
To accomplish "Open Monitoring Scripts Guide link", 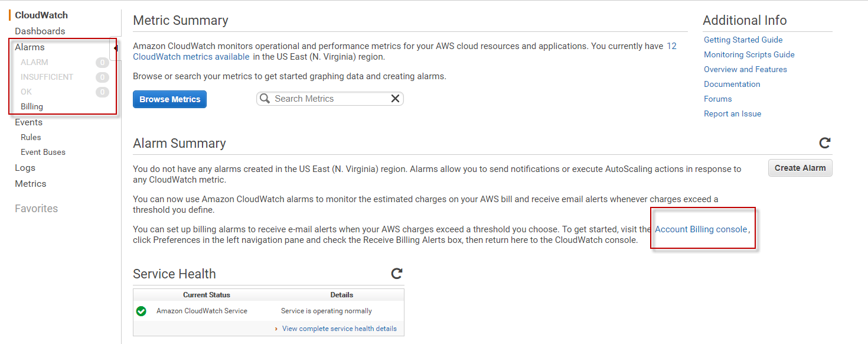I will tap(749, 54).
